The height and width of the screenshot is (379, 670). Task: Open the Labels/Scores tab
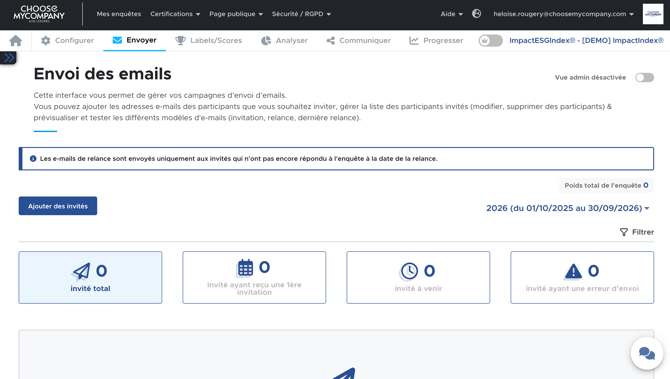(x=209, y=41)
